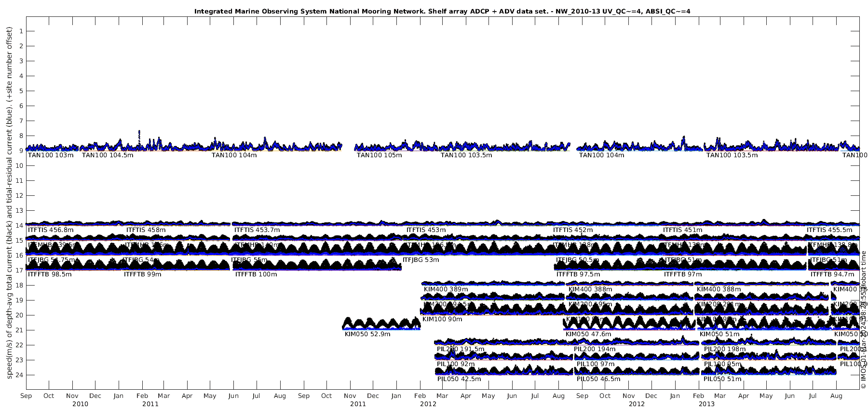Select the PIL100 92m label
868x410 pixels.
456,364
